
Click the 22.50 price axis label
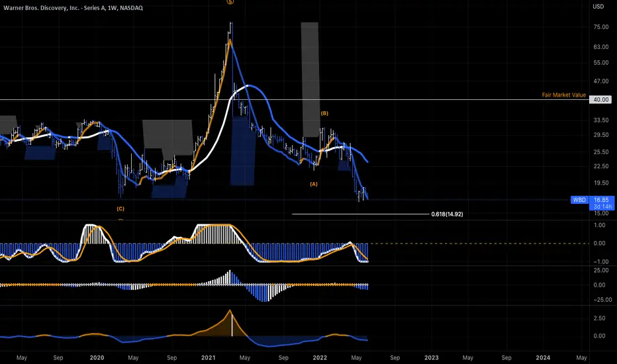[x=601, y=166]
